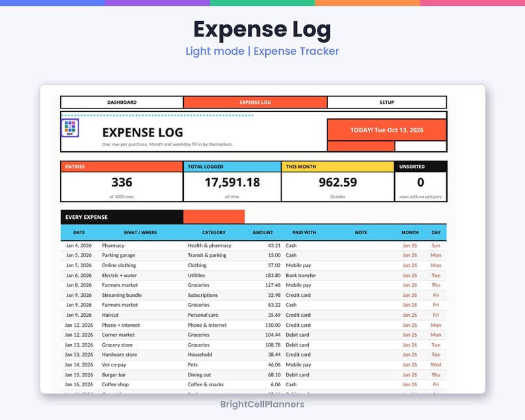Open the DASHBOARD tab
Image resolution: width=525 pixels, height=420 pixels.
point(122,102)
